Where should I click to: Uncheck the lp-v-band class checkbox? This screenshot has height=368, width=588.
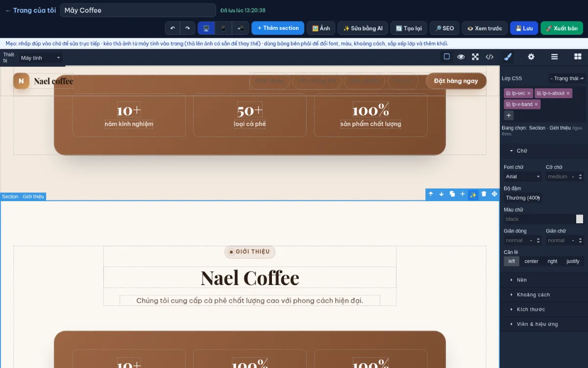508,105
